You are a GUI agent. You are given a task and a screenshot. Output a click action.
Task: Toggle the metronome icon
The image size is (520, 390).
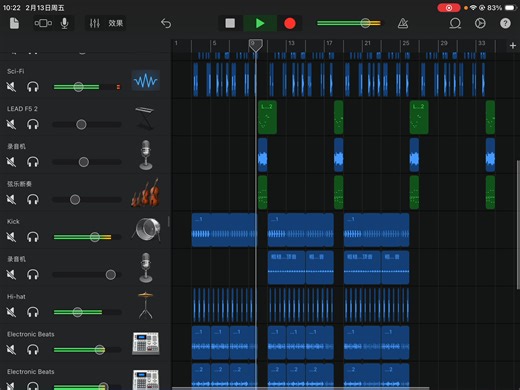tap(403, 23)
